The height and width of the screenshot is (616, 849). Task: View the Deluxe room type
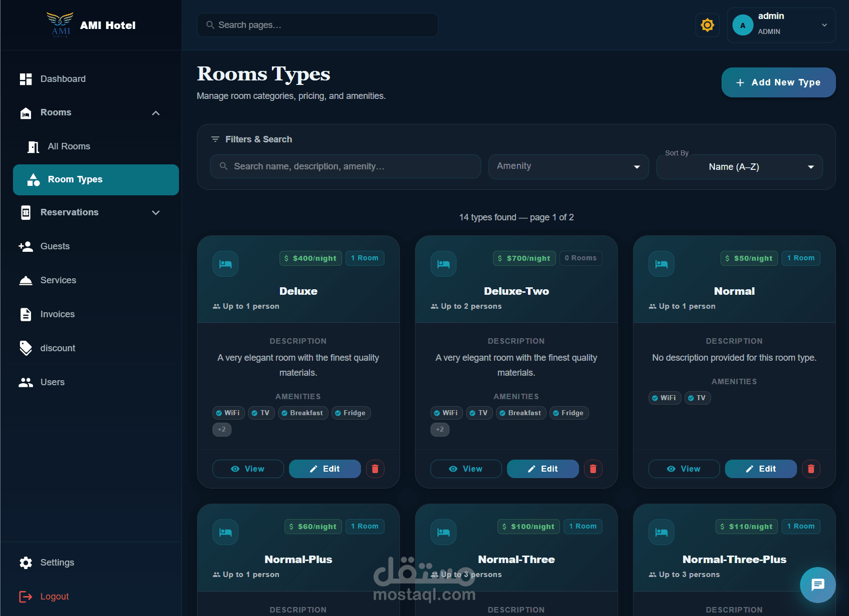(x=248, y=469)
